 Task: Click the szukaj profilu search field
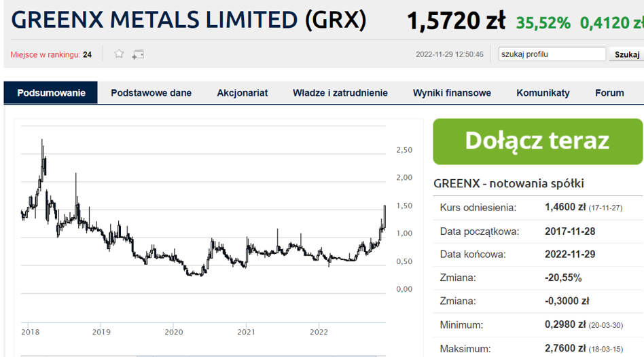point(551,54)
